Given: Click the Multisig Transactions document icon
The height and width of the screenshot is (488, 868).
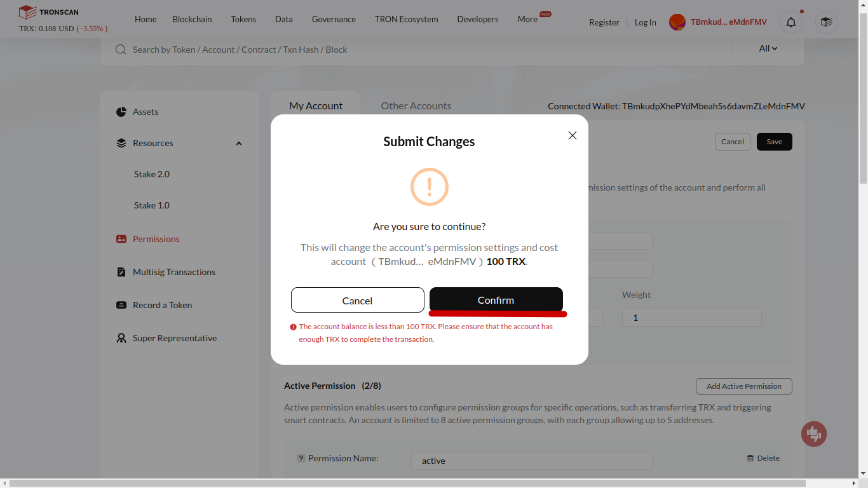Looking at the screenshot, I should (121, 272).
